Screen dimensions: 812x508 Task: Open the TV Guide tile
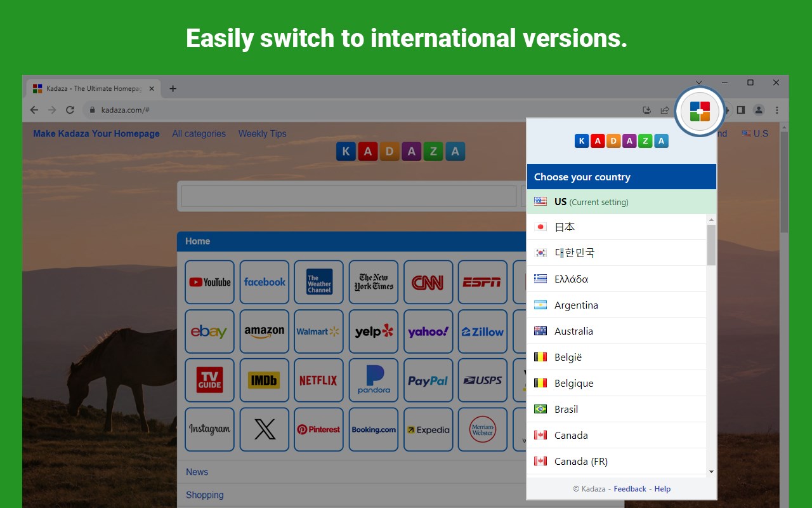(209, 380)
